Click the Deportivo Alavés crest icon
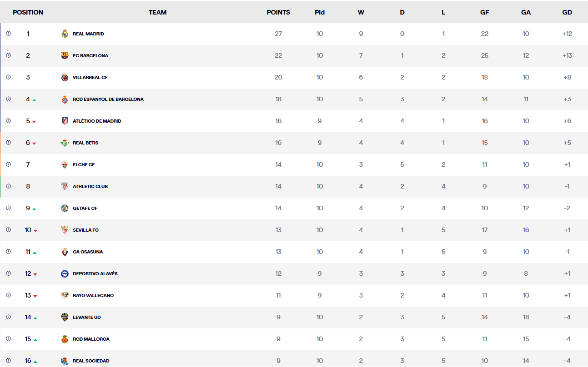588x367 pixels. point(65,273)
